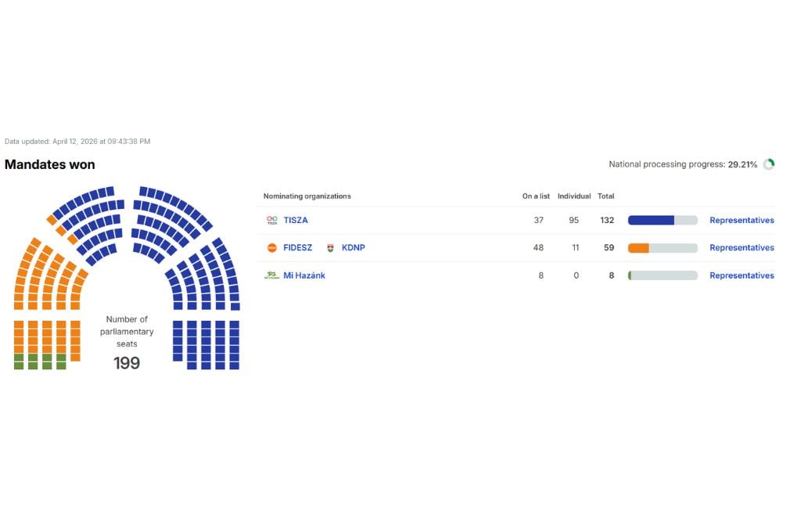
Task: Click the KDNP coat-of-arms icon
Action: click(331, 248)
